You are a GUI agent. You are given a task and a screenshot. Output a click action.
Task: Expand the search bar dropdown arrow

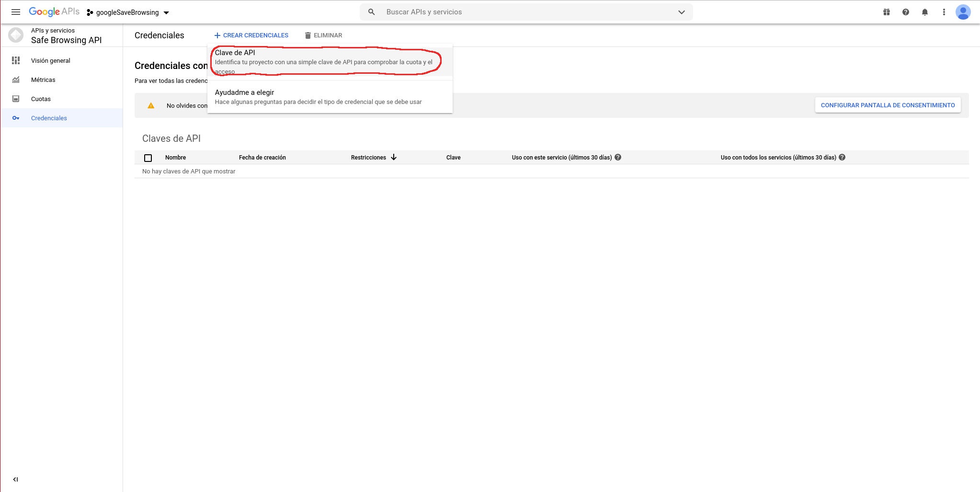point(682,12)
